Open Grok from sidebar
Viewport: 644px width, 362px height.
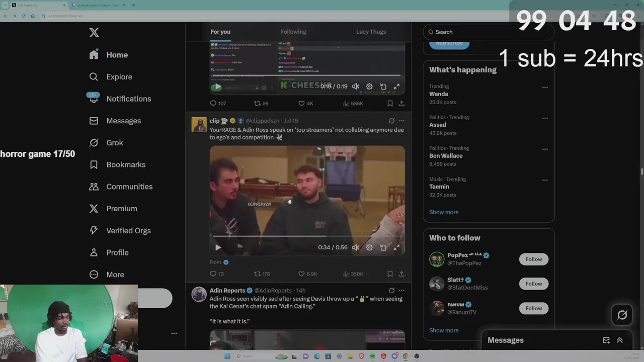point(106,143)
